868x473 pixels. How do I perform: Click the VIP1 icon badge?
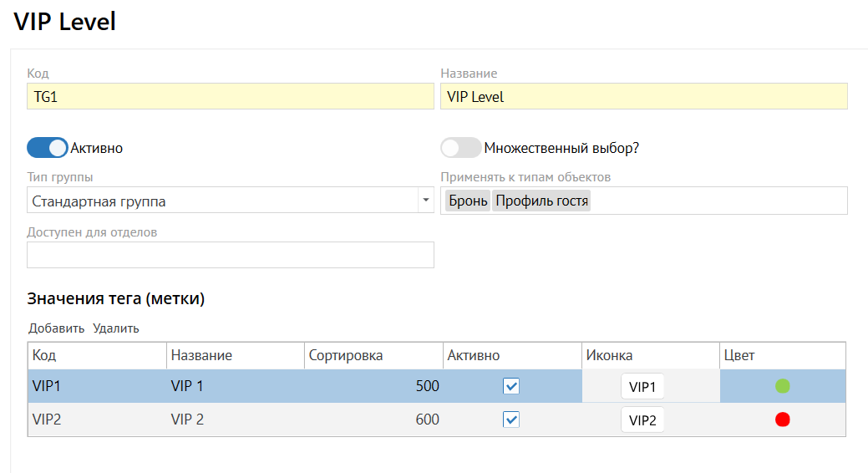642,387
